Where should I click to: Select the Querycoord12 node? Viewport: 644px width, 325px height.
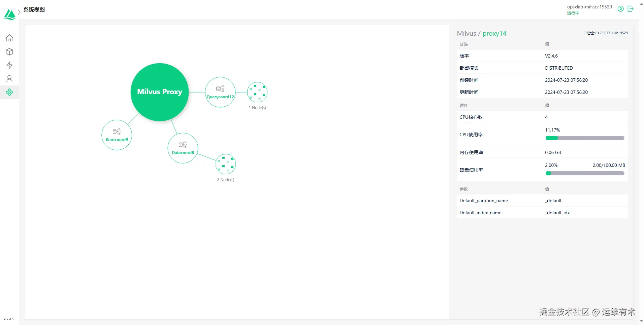(220, 92)
